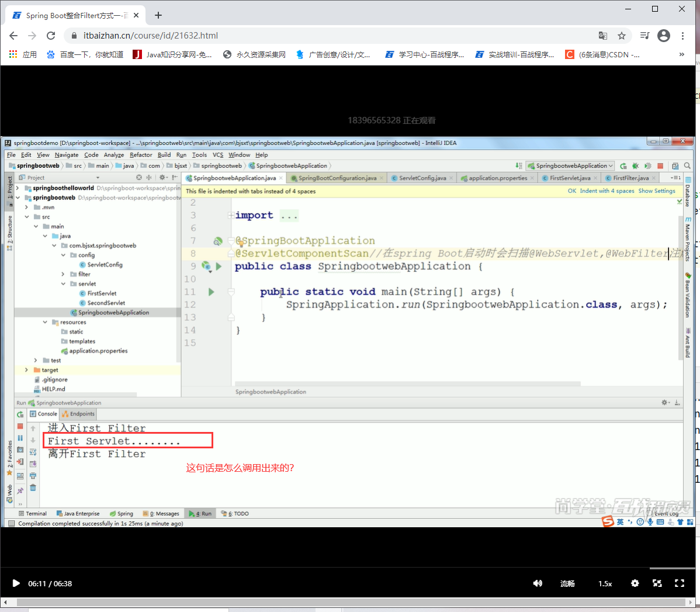Open search everywhere magnifier

(687, 166)
